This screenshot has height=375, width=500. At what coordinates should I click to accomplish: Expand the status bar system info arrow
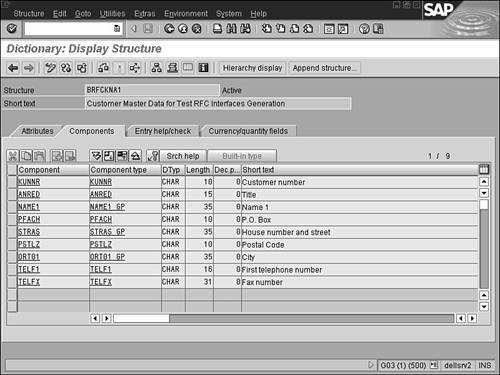point(371,365)
